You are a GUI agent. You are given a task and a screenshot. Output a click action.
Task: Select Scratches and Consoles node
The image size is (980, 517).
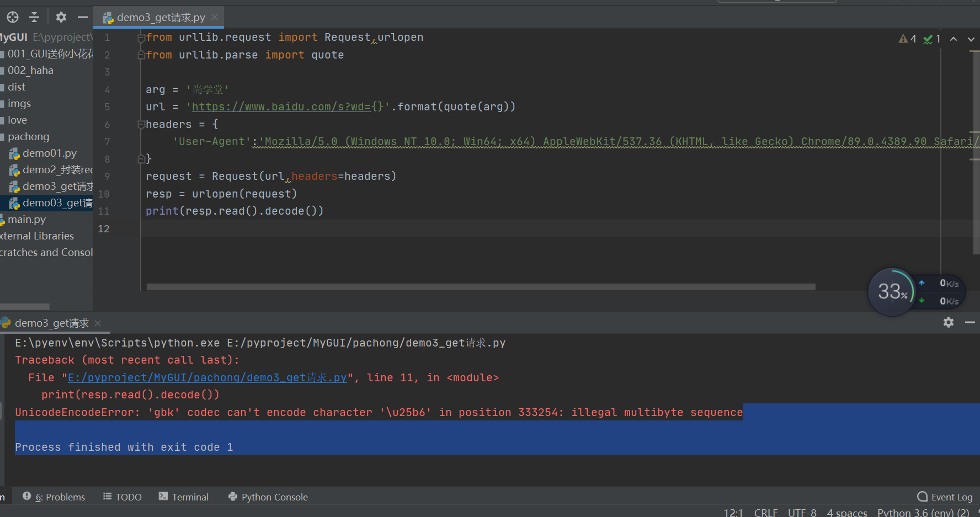click(46, 252)
